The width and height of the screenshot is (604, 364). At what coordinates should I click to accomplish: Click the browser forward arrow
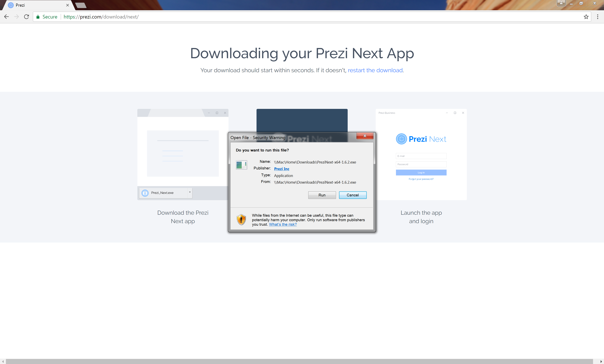click(16, 17)
